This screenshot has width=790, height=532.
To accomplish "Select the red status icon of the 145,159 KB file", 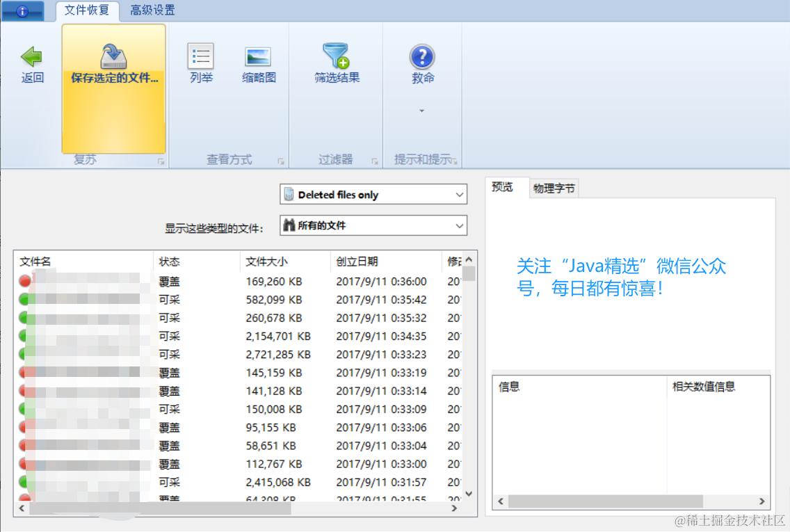I will tap(24, 372).
